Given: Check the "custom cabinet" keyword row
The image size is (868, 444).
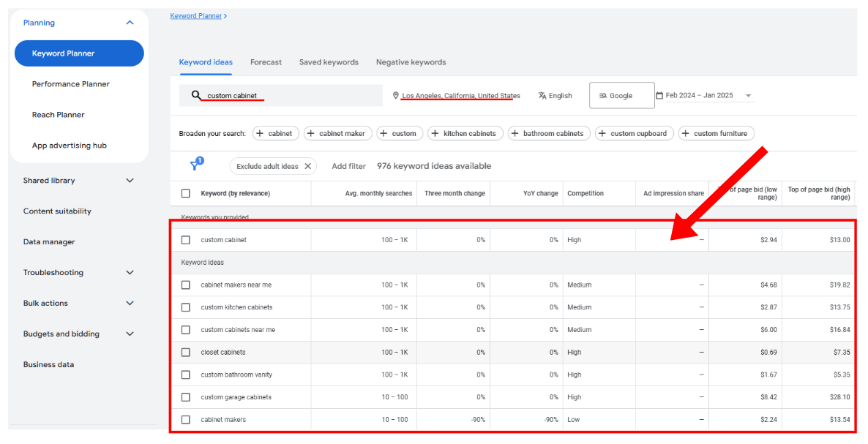Looking at the screenshot, I should [185, 239].
